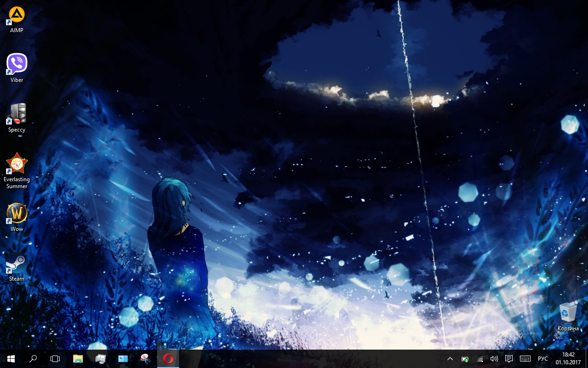Select the Everlasting Summer game shortcut
Viewport: 588px width, 368px height.
[17, 171]
